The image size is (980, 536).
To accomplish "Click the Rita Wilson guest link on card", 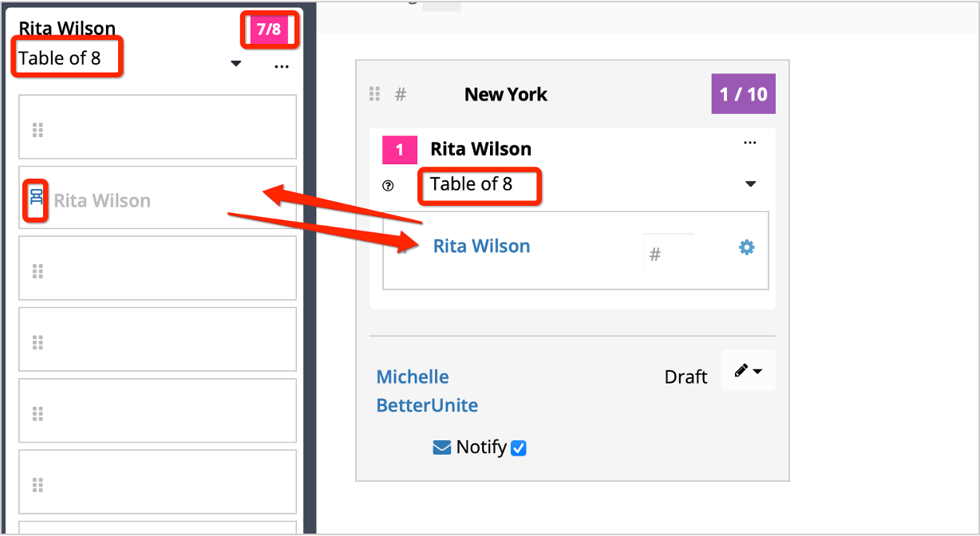I will pyautogui.click(x=481, y=246).
